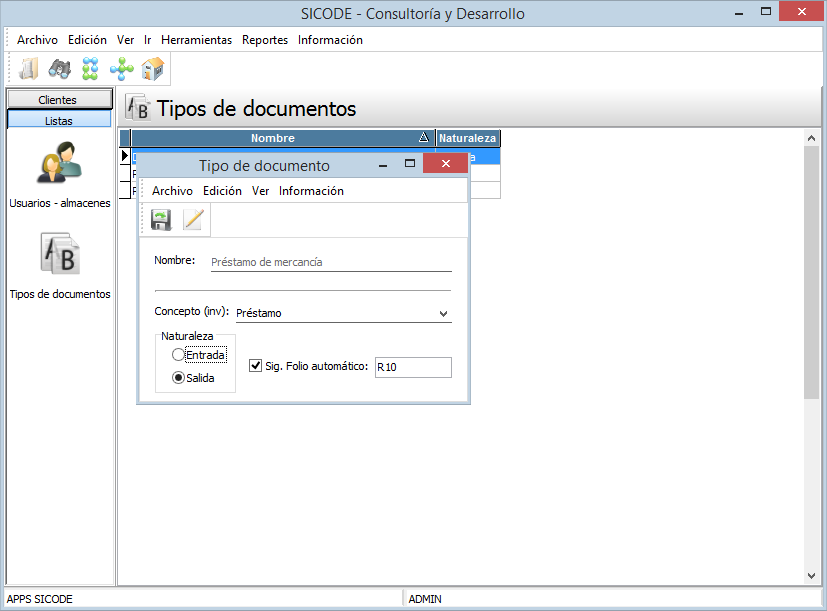Select the Entrada radio button

point(179,355)
